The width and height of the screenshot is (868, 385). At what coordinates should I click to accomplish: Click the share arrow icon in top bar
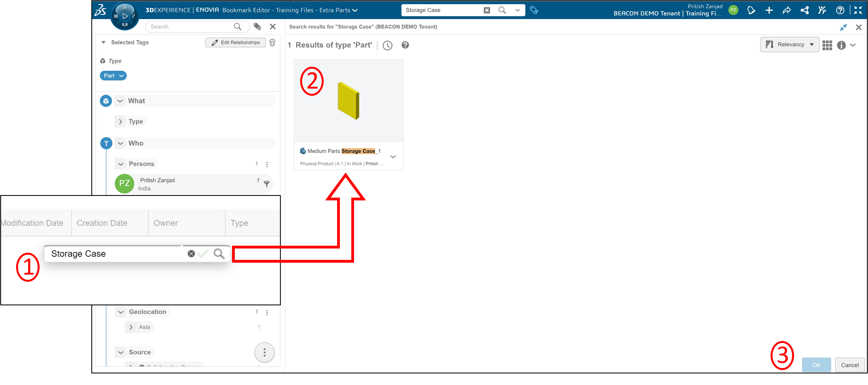coord(786,11)
